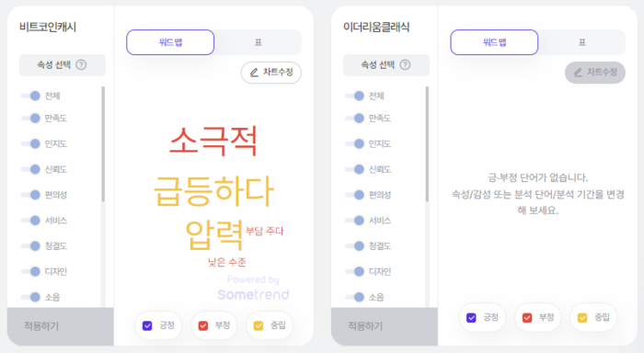
Task: Click the help icon beside 속성 선택 in 이더리움클래식 panel
Action: pyautogui.click(x=405, y=65)
